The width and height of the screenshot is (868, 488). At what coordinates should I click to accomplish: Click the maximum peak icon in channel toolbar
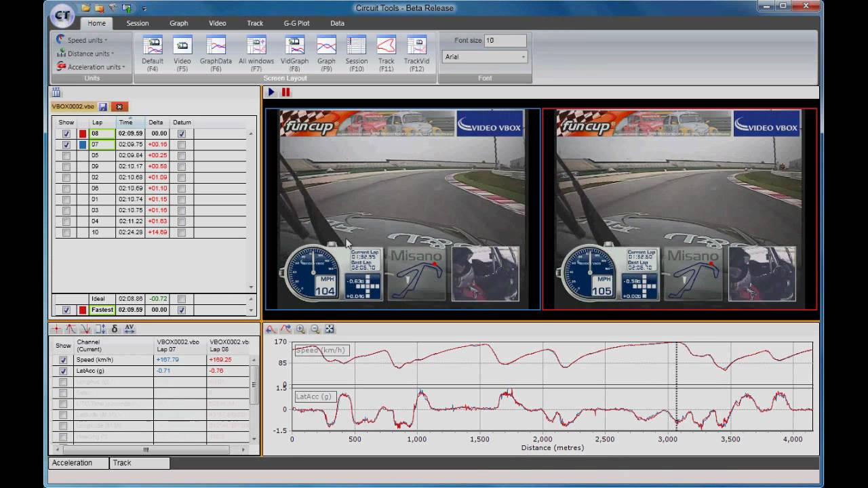[71, 329]
